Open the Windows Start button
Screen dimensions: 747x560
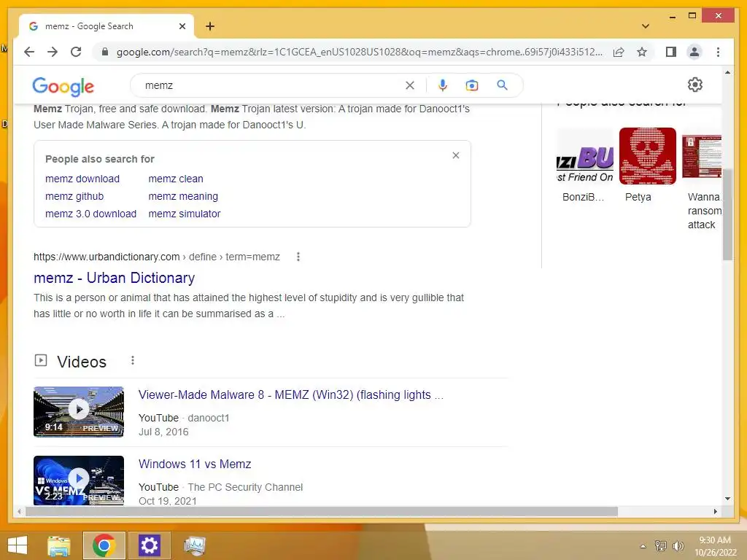coord(18,545)
